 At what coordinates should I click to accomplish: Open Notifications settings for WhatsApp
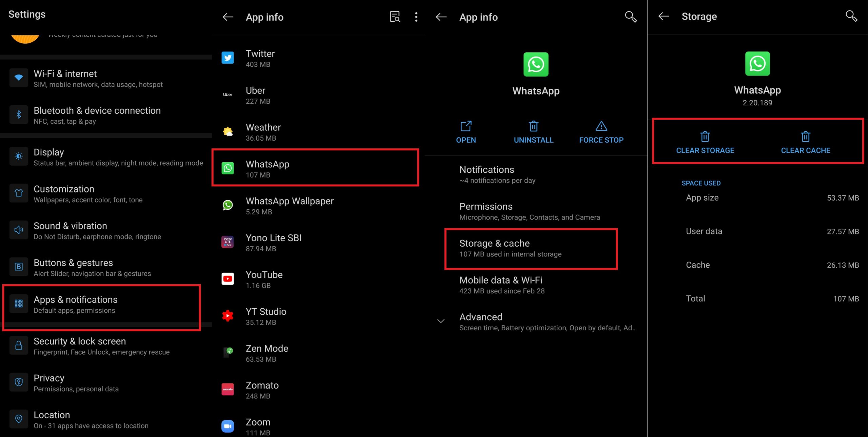point(536,174)
